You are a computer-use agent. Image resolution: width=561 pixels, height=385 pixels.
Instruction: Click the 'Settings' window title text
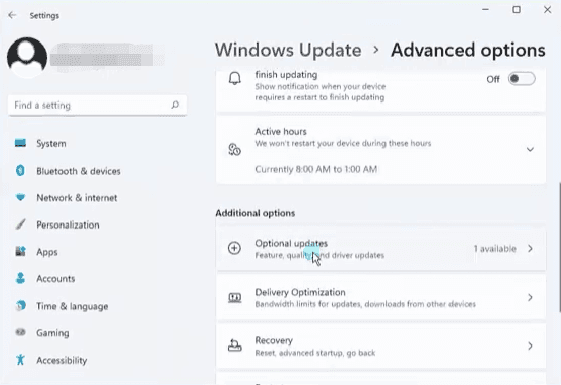click(x=44, y=15)
